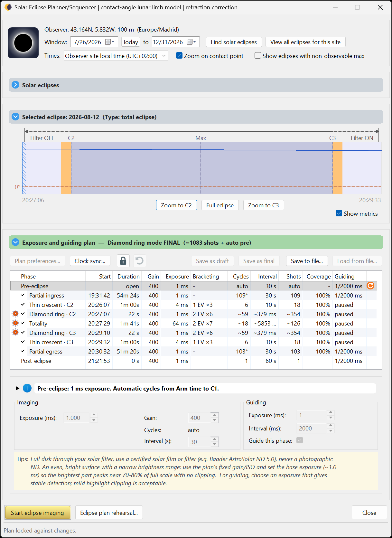This screenshot has height=538, width=392.
Task: Toggle the plan lock padlock icon
Action: pyautogui.click(x=123, y=261)
